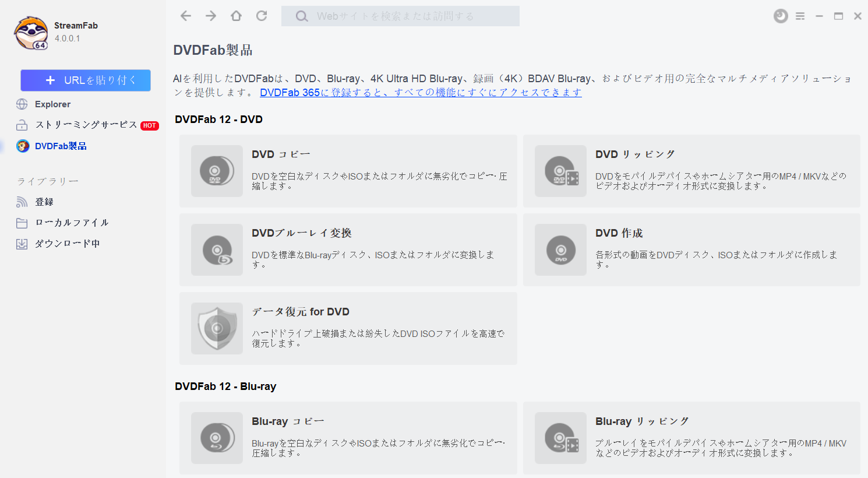Click the ダウンロード中 download icon
The height and width of the screenshot is (478, 868).
22,244
